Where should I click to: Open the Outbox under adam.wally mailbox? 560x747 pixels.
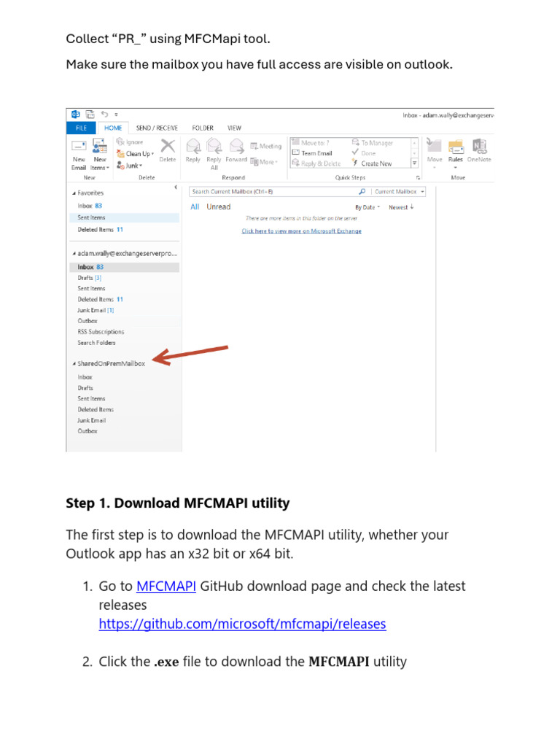click(x=87, y=321)
